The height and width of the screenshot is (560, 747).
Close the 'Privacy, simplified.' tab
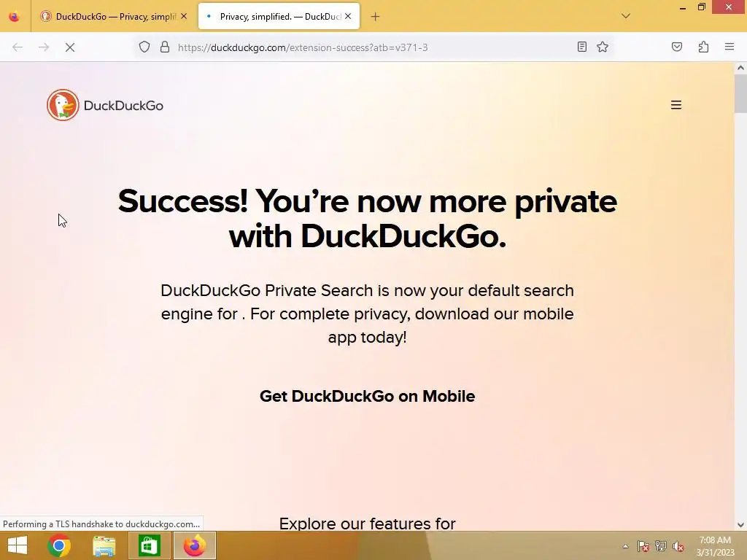[x=348, y=16]
